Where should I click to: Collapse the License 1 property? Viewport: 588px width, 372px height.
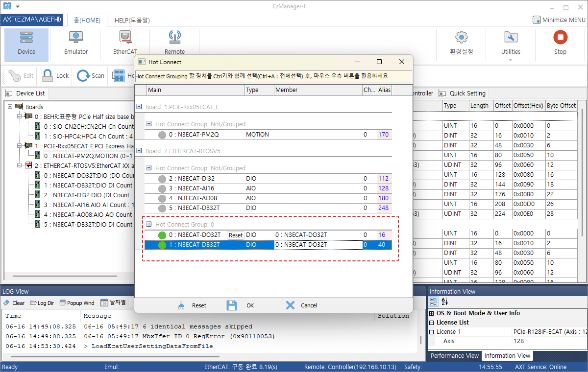[432, 332]
